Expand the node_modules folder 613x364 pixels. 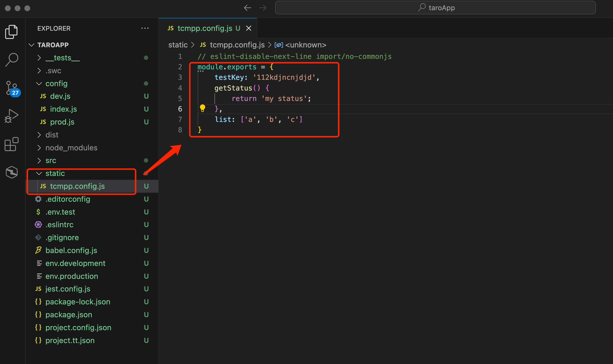coord(71,148)
